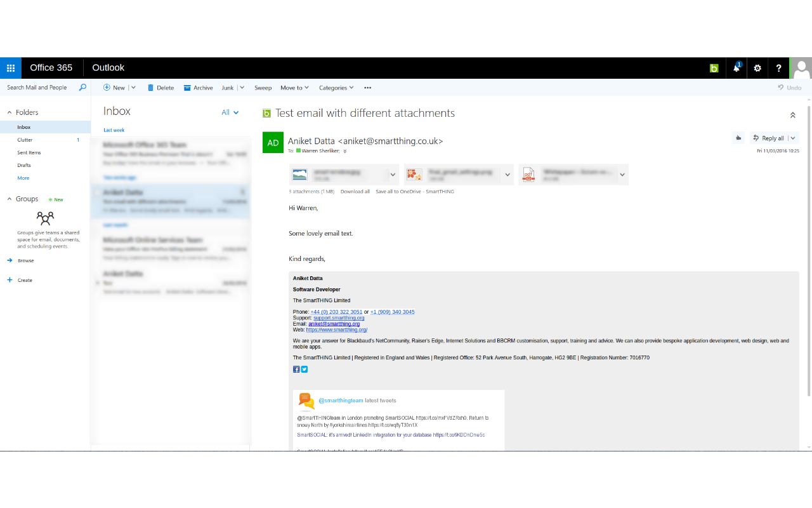Click the Like thumbs-up button
812x508 pixels.
738,138
